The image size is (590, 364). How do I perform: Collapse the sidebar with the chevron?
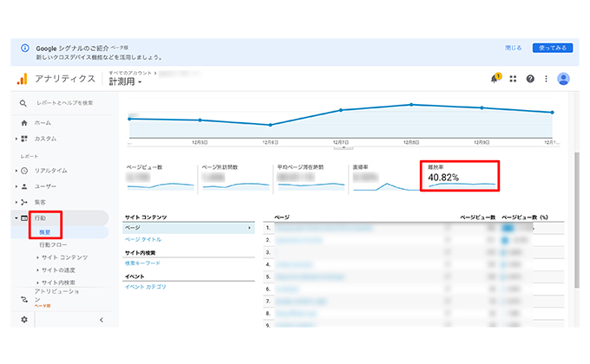[102, 320]
